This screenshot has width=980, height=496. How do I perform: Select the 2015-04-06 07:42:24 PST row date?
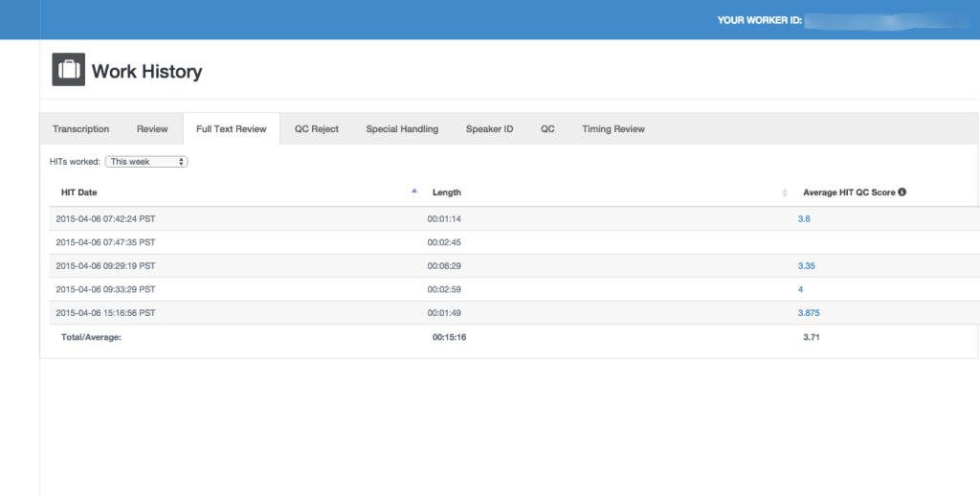tap(105, 219)
